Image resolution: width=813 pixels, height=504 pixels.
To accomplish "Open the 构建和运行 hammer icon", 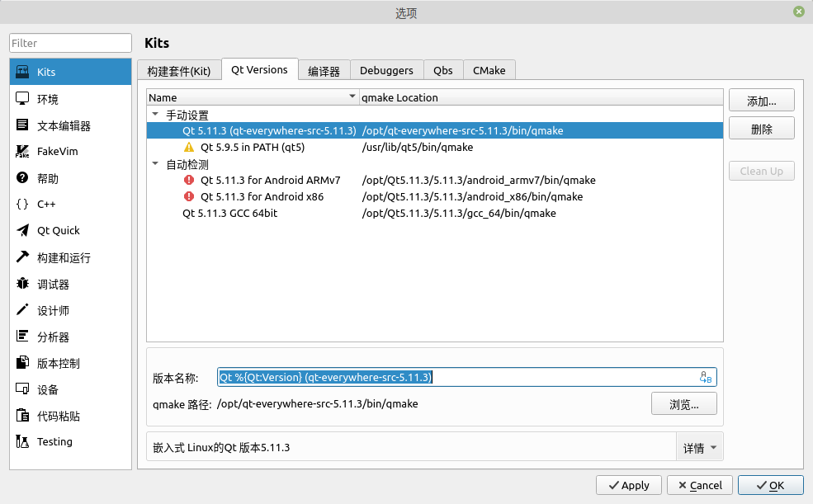I will [22, 257].
